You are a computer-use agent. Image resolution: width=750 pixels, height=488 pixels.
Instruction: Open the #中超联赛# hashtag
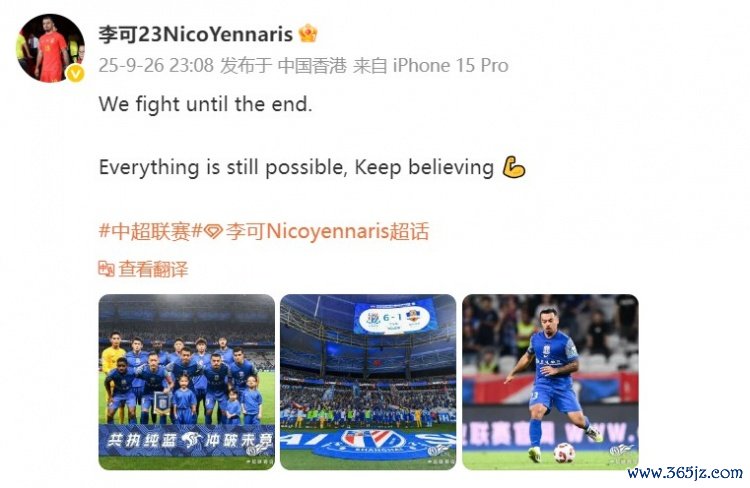[150, 231]
